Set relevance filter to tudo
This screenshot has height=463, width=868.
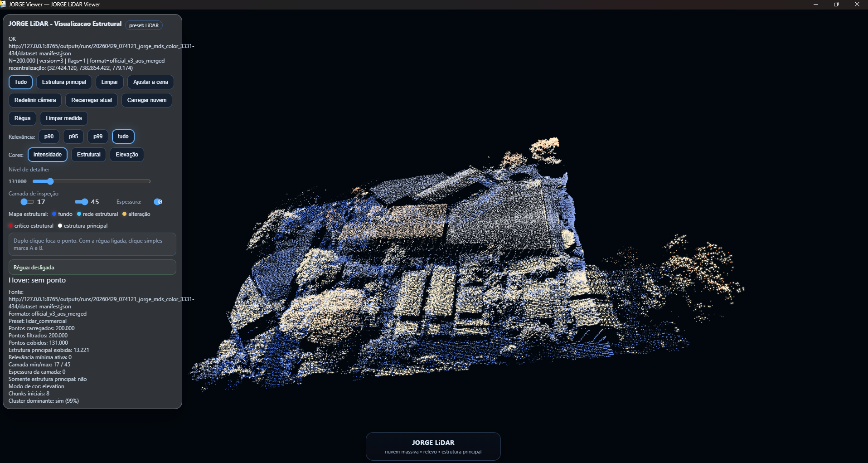[x=123, y=136]
